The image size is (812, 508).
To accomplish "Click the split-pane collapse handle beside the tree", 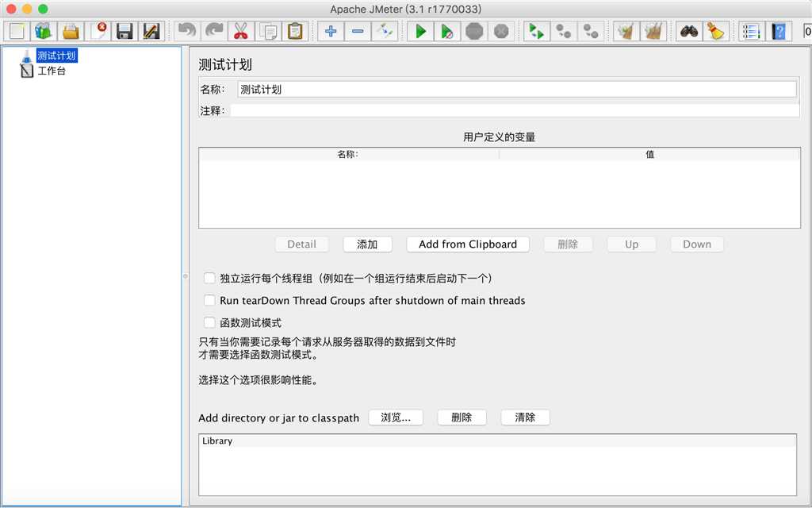I will [x=185, y=276].
